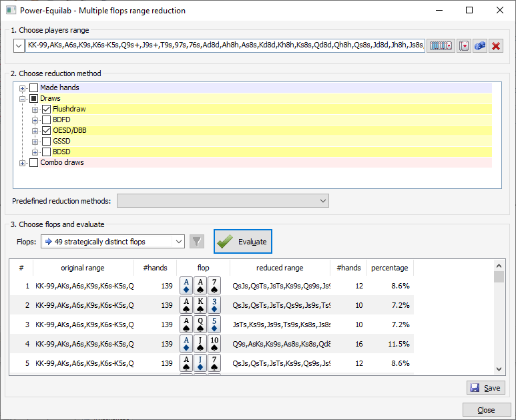Select the reduced range cell starting JsTs,Ks9s
516x420 pixels.
[282, 325]
